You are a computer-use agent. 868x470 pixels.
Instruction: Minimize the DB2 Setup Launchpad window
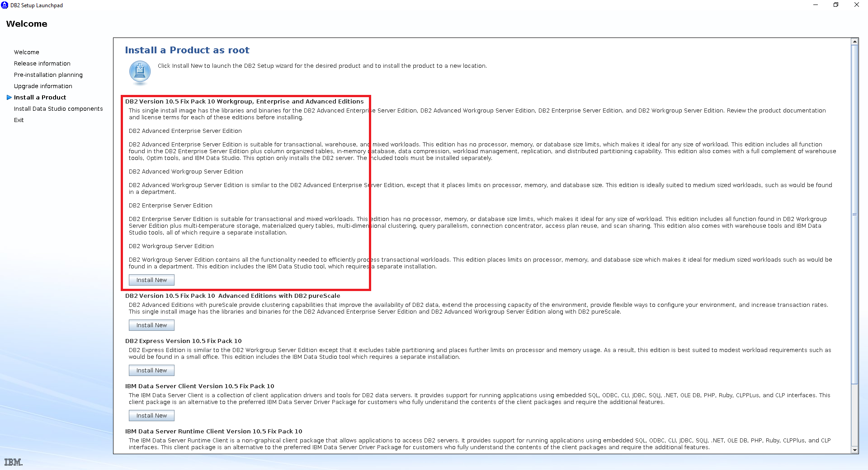click(816, 5)
